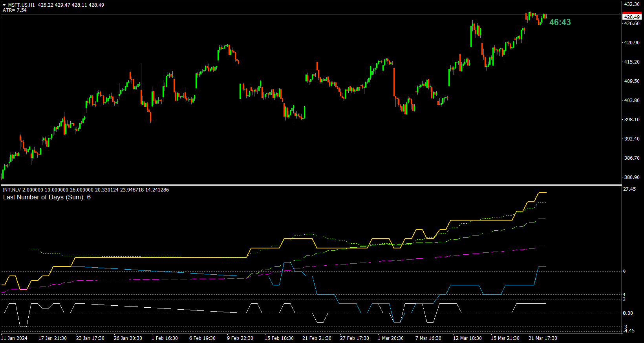Click price axis label 426.60
This screenshot has height=343, width=644.
click(x=632, y=24)
